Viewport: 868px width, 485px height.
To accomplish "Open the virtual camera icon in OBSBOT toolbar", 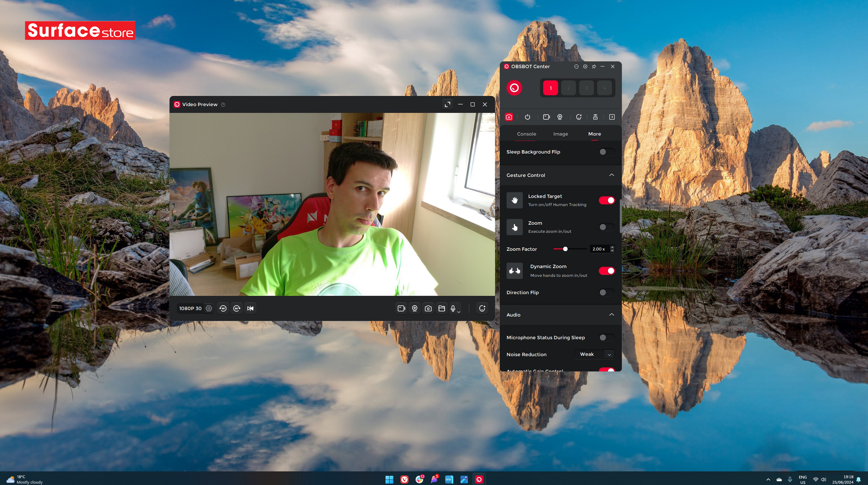I will (546, 117).
